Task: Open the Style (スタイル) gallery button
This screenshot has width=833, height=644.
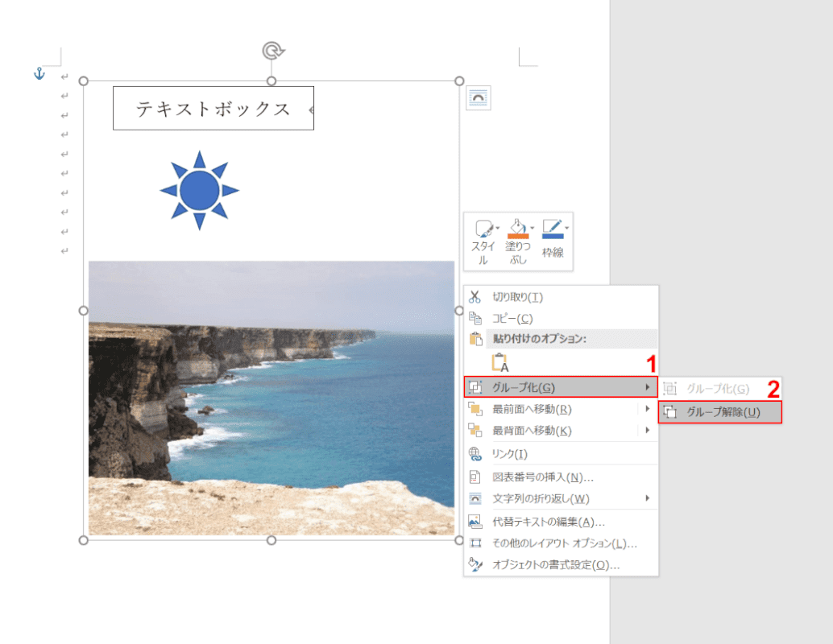Action: point(483,242)
